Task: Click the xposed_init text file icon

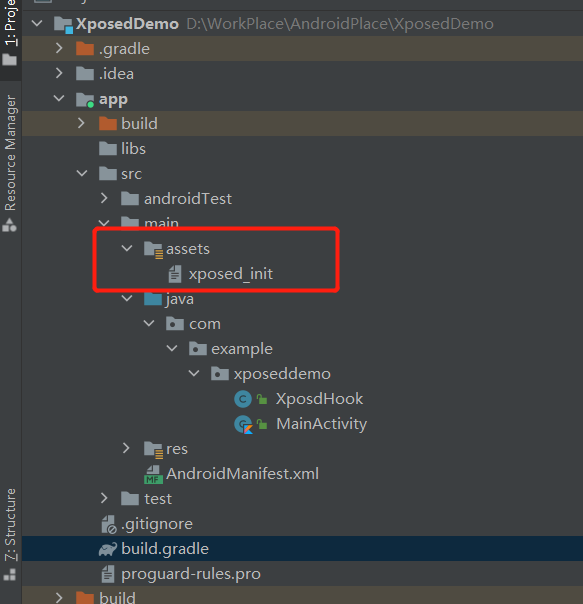Action: (175, 274)
